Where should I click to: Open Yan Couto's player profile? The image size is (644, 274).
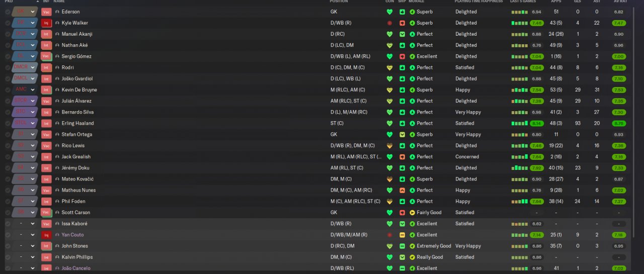(73, 235)
